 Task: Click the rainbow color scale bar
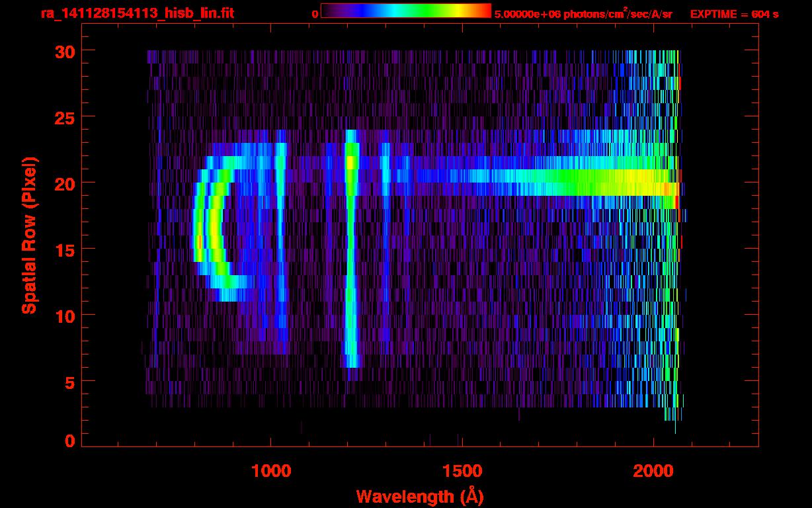click(x=406, y=11)
